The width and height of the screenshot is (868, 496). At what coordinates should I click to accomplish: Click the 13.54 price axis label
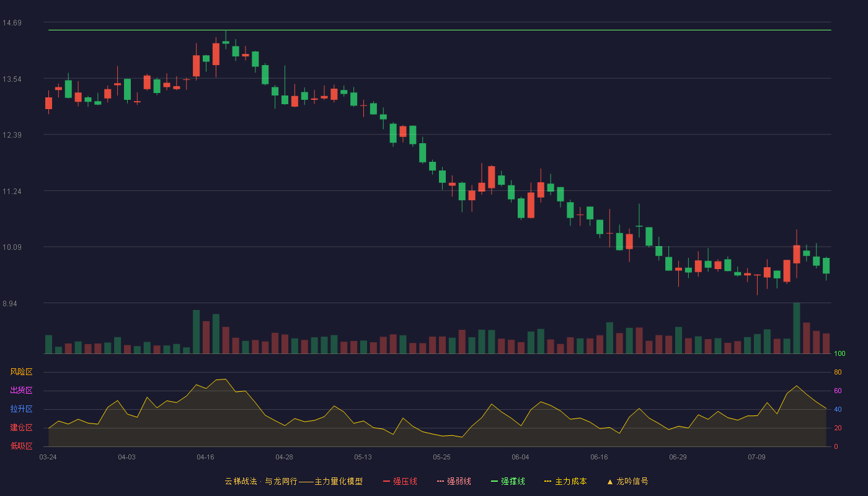click(x=12, y=79)
